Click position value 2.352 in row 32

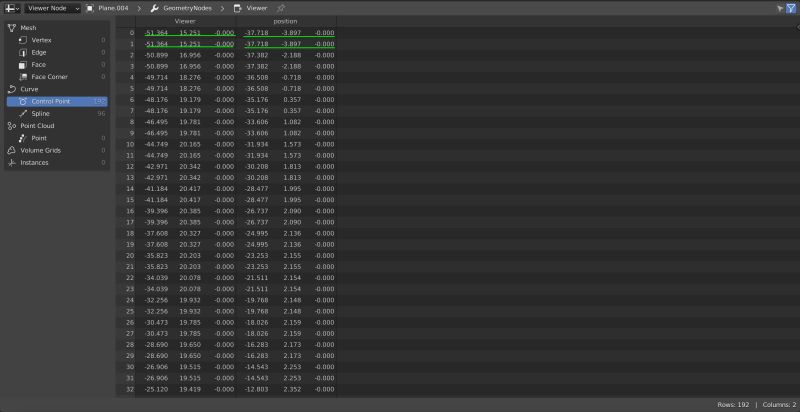tap(293, 390)
